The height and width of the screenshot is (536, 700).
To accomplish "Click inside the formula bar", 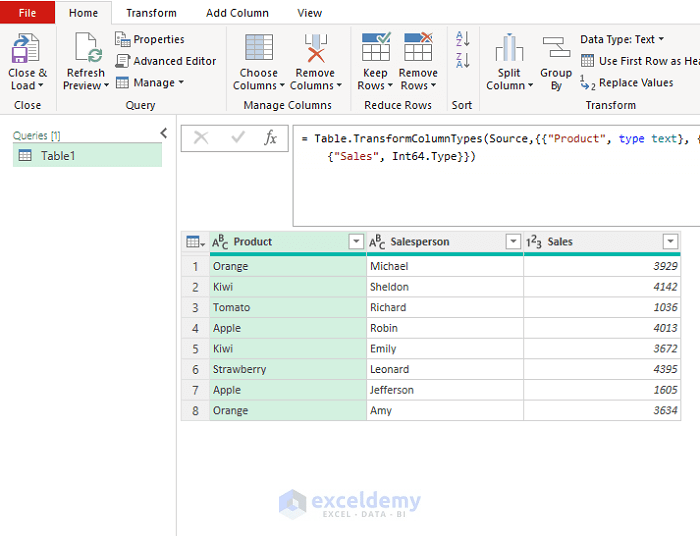I will click(x=496, y=176).
